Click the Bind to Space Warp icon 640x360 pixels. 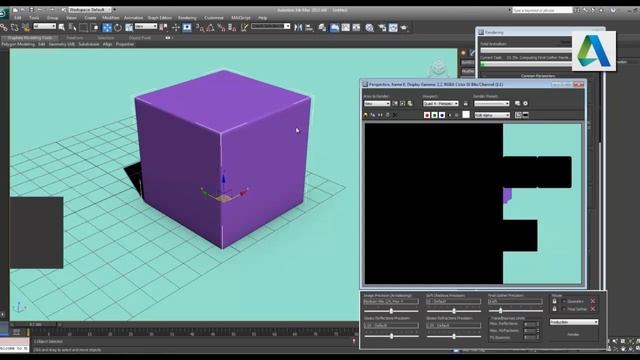[25, 27]
